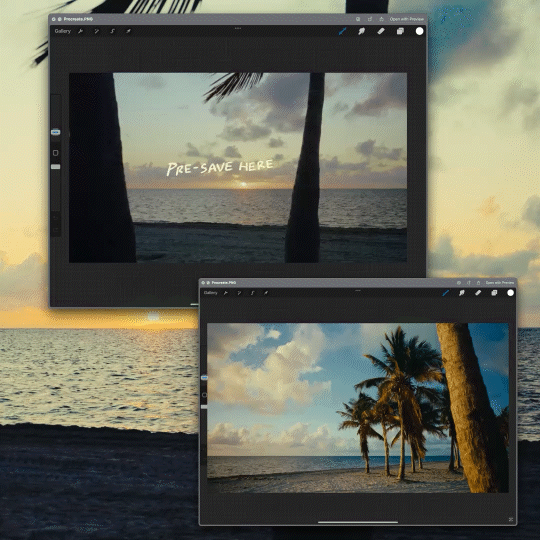Screen dimensions: 540x540
Task: Open the white color circle in daytime palm window
Action: [x=510, y=293]
